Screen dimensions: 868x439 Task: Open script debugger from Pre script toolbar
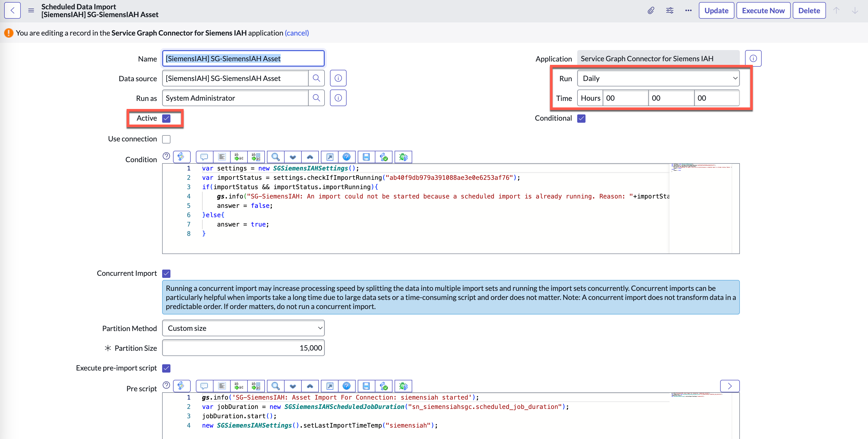[403, 386]
